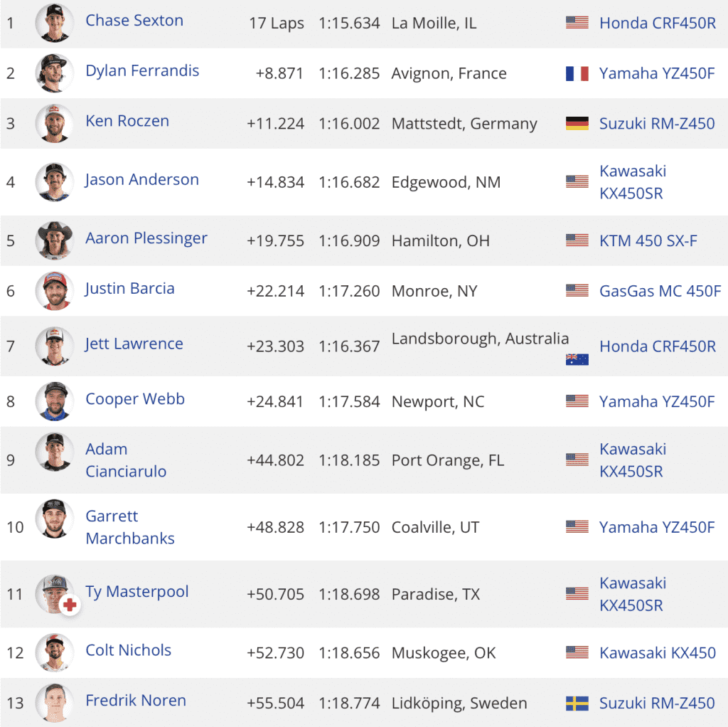Open the KTM 450 SX-F bike link
The image size is (728, 727).
click(651, 240)
